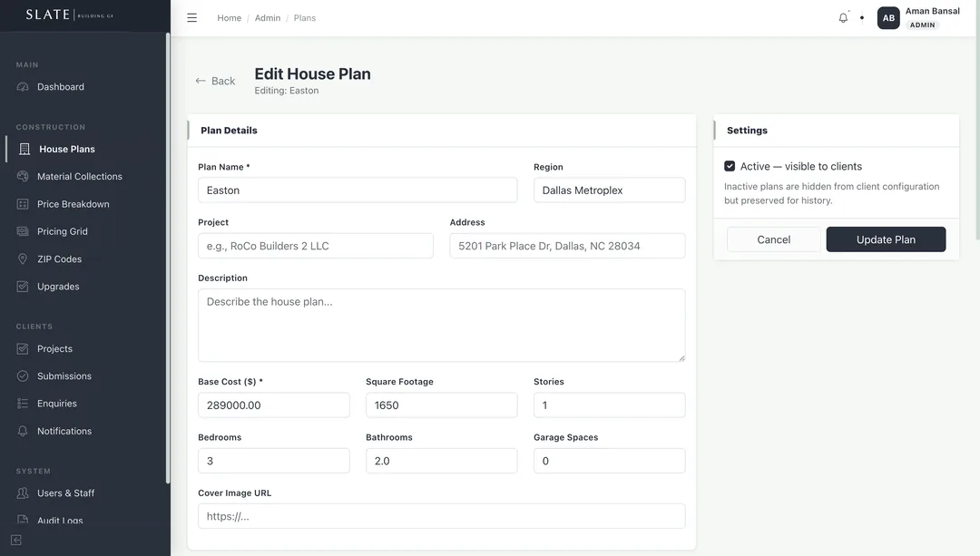Click the Region field

tap(610, 190)
